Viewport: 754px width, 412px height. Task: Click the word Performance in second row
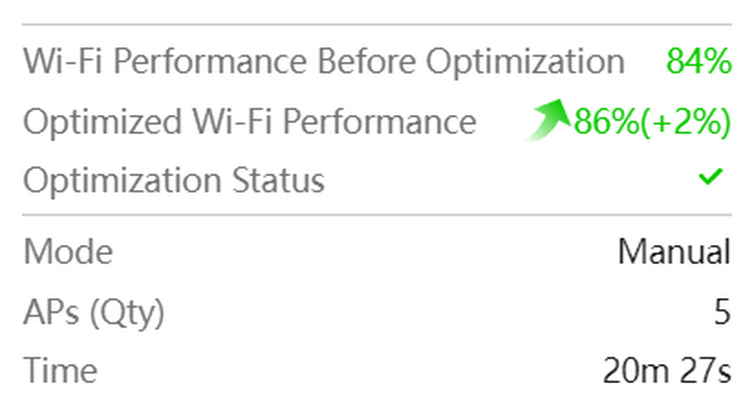tap(380, 121)
